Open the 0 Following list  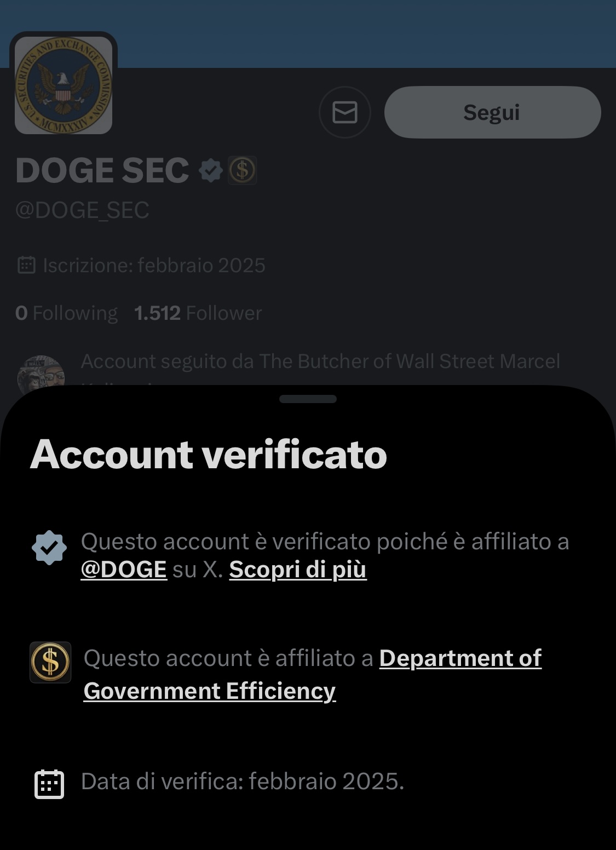pyautogui.click(x=66, y=313)
